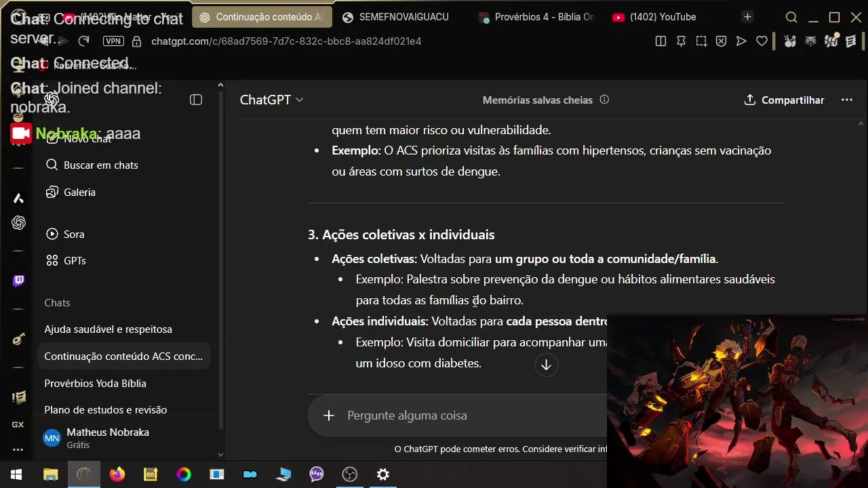
Task: Open the extension icon with yellow badge
Action: point(831,41)
